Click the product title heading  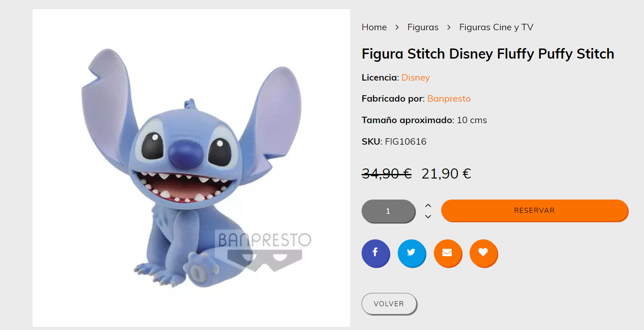pos(488,54)
